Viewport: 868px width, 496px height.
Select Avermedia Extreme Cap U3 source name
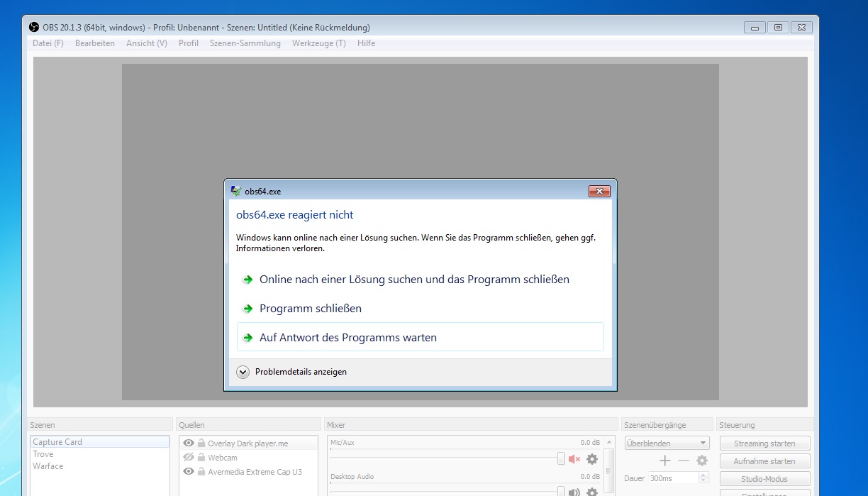[x=255, y=472]
